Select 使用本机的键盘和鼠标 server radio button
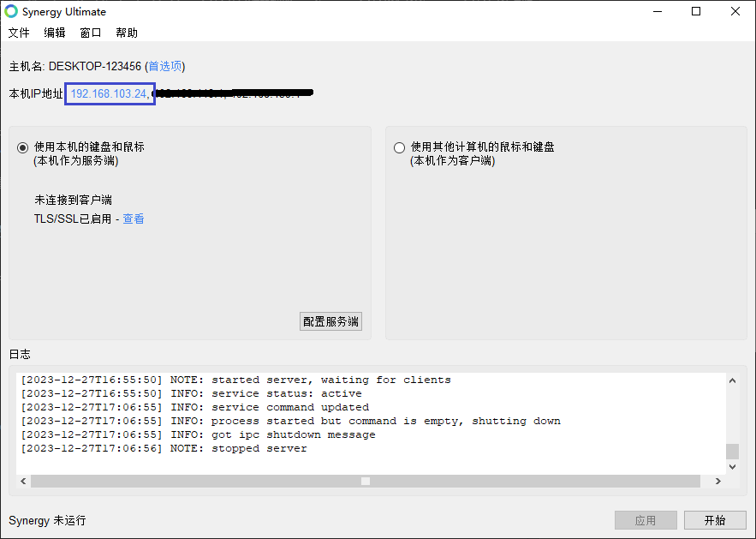The image size is (756, 539). click(22, 147)
